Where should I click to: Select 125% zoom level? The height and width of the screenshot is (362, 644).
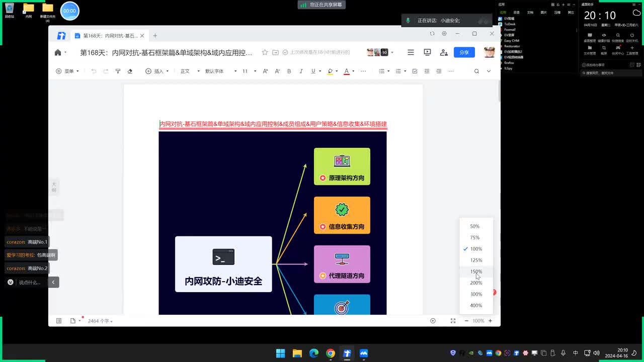pos(476,260)
